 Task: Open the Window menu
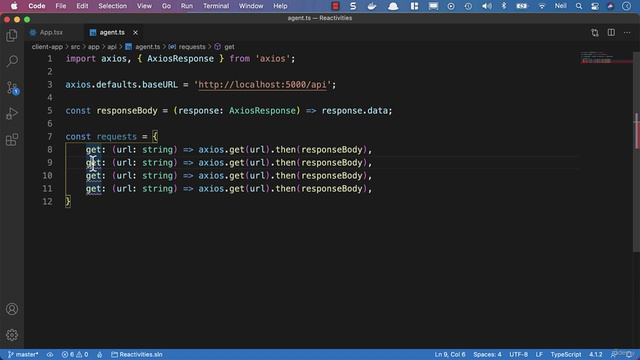(251, 6)
